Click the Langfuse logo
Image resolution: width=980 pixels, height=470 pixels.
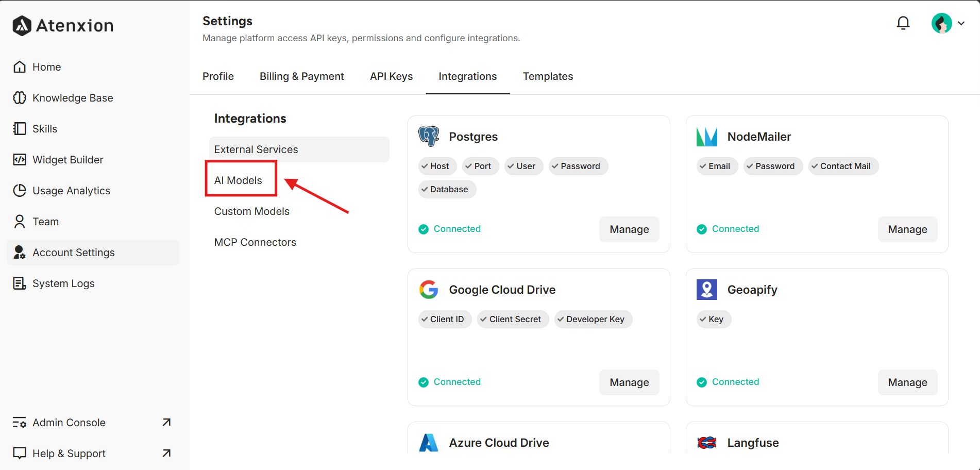(x=707, y=443)
